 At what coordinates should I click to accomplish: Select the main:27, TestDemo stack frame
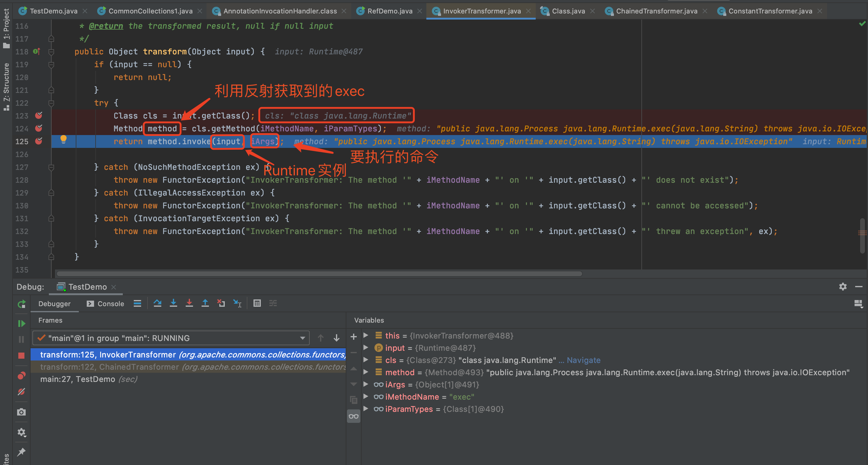pyautogui.click(x=89, y=379)
